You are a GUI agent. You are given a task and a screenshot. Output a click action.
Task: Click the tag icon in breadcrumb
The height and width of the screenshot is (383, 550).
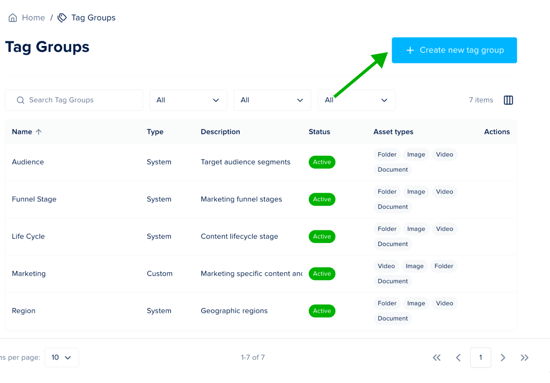coord(62,18)
